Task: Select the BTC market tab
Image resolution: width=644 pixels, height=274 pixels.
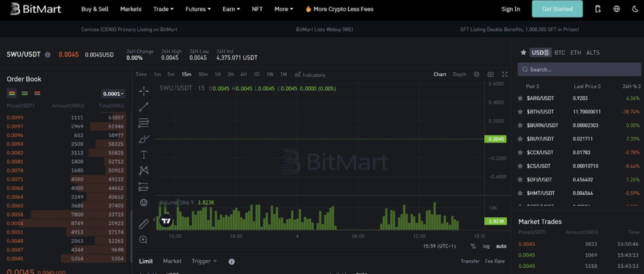Action: [560, 53]
